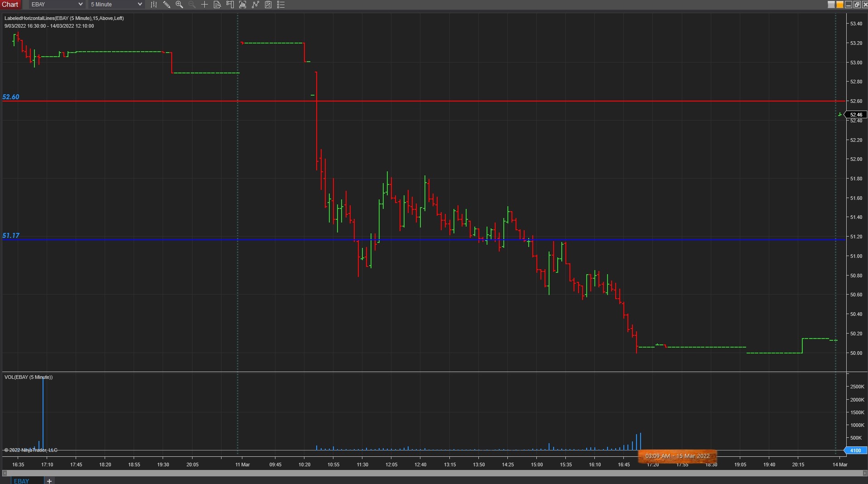
Task: Click the 11 Mar date label
Action: [242, 465]
